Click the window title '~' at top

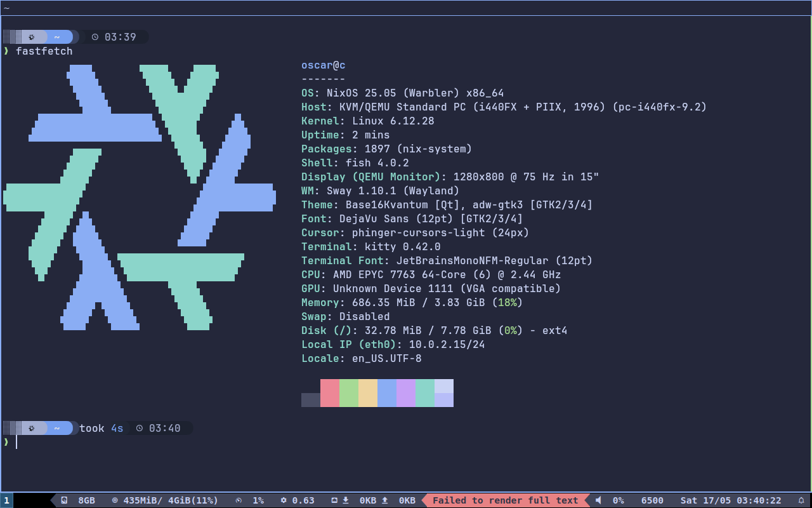coord(7,8)
